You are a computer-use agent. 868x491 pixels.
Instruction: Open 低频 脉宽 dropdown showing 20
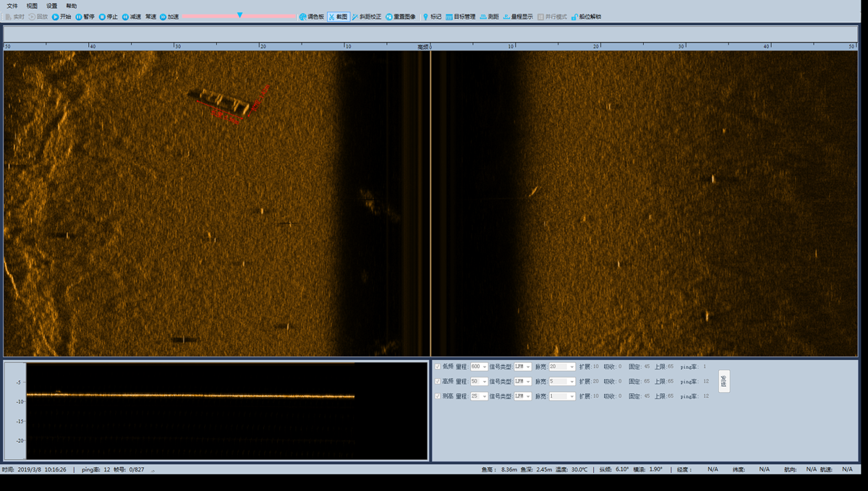(562, 367)
